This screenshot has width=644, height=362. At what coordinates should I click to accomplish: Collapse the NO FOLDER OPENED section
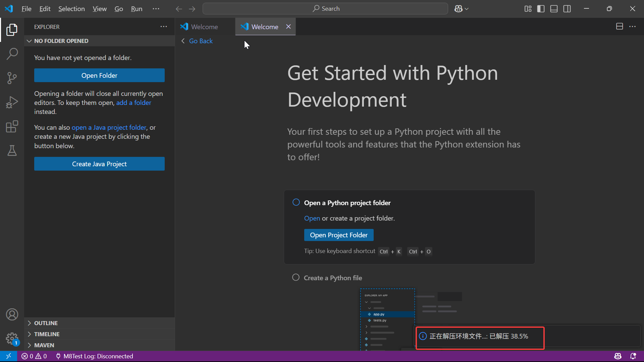point(61,41)
